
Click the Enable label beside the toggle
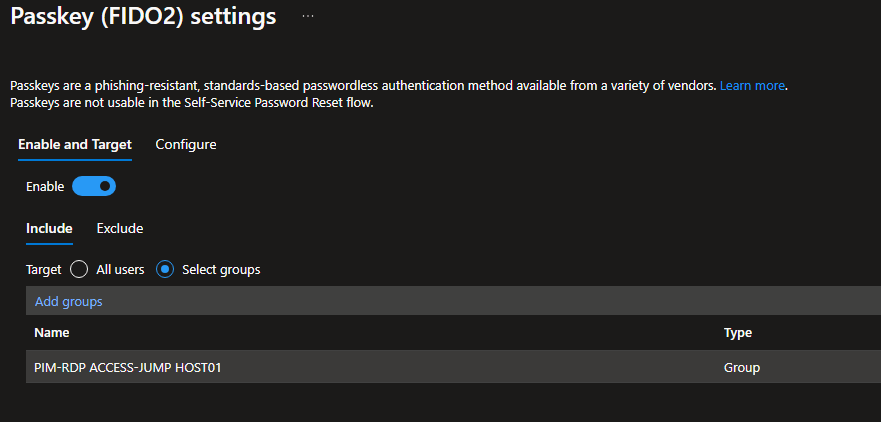[45, 186]
